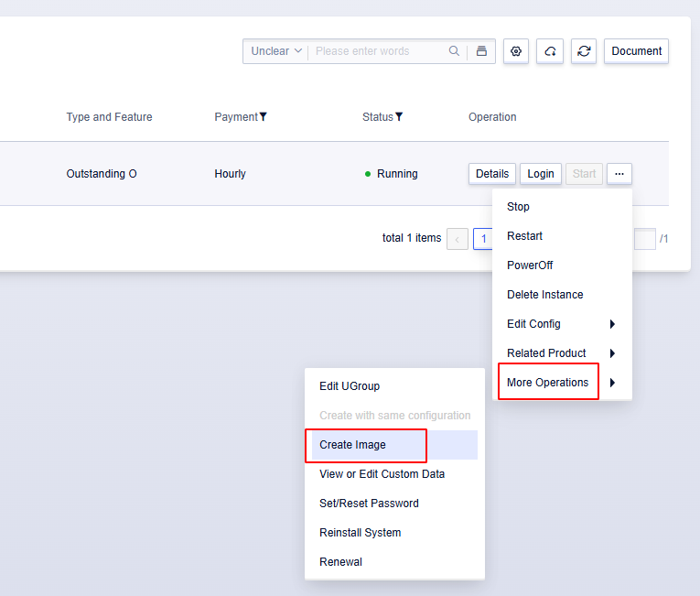Select Create Image in the submenu
The height and width of the screenshot is (596, 700).
(394, 445)
